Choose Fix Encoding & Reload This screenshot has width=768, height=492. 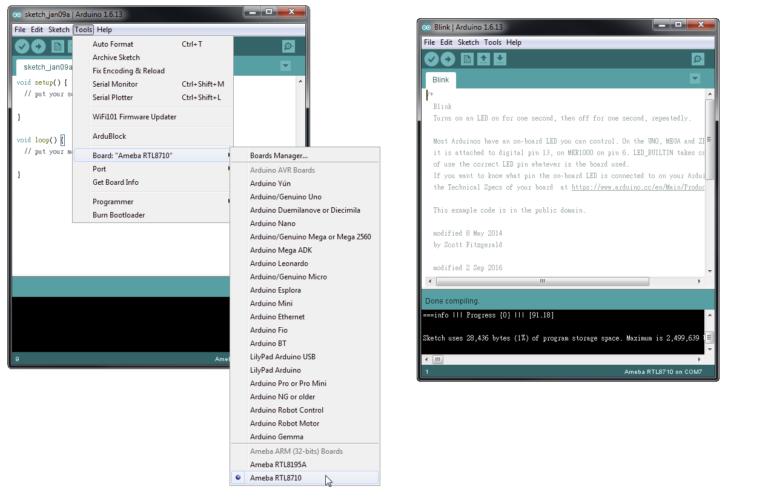153,71
